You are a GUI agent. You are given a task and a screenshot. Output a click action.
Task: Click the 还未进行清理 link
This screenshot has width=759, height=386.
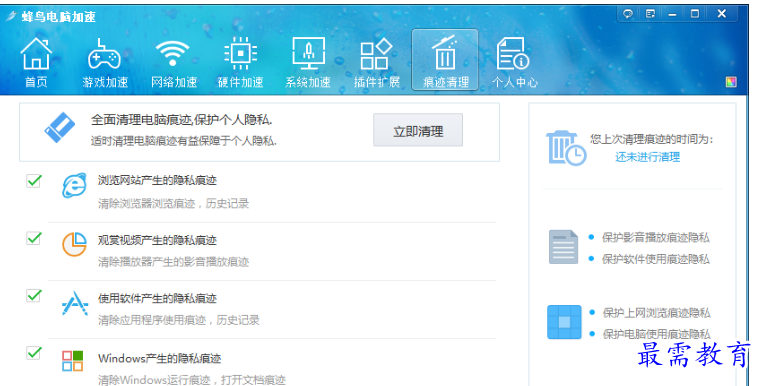[647, 157]
